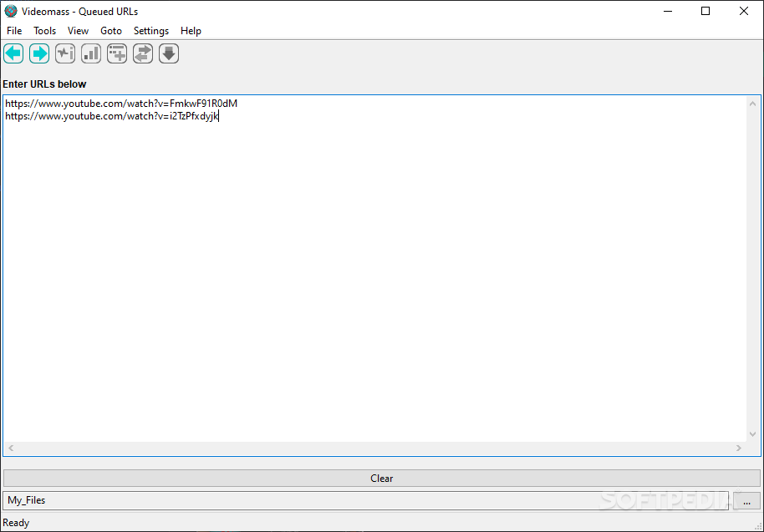Open the media streams information icon

tap(65, 53)
